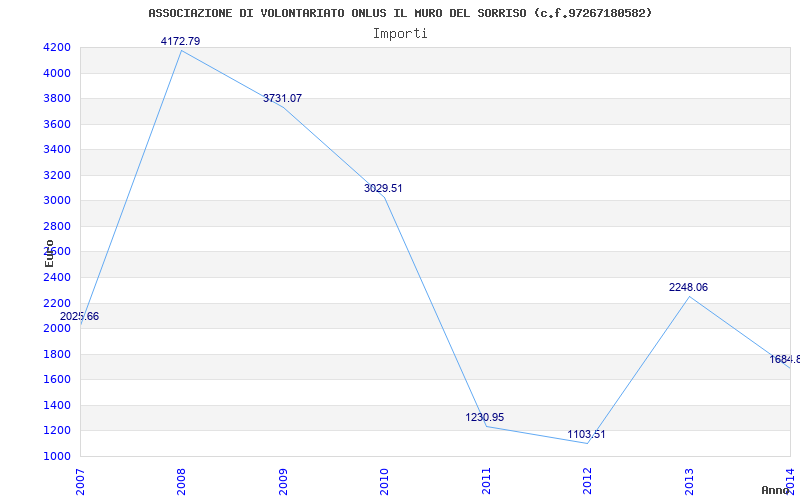This screenshot has width=800, height=500.
Task: Click the y-axis value 3400
Action: (57, 149)
